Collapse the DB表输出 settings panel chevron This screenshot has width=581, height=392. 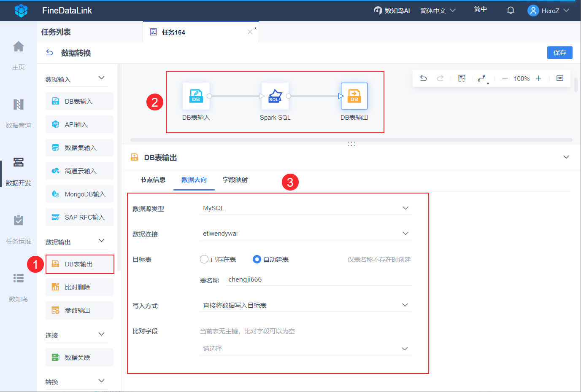pyautogui.click(x=566, y=157)
